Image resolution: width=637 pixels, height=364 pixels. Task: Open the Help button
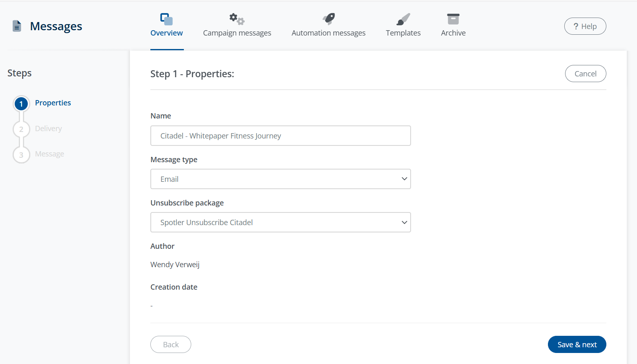[x=585, y=26]
